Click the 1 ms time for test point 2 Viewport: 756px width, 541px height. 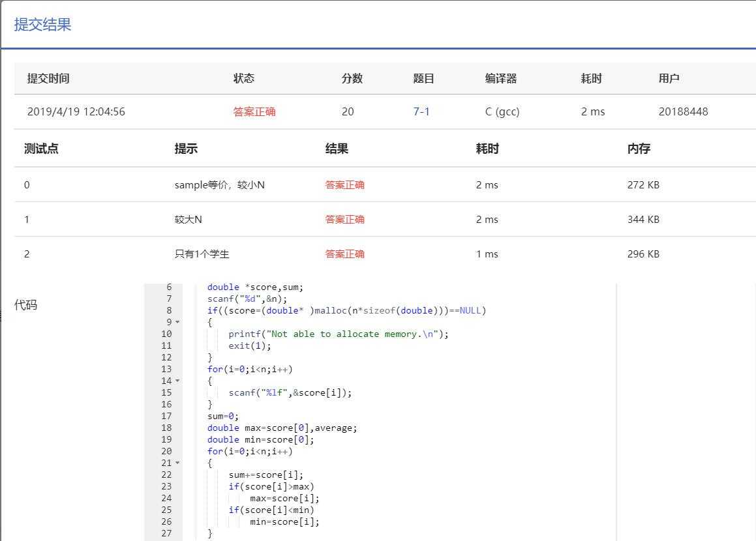(x=487, y=254)
